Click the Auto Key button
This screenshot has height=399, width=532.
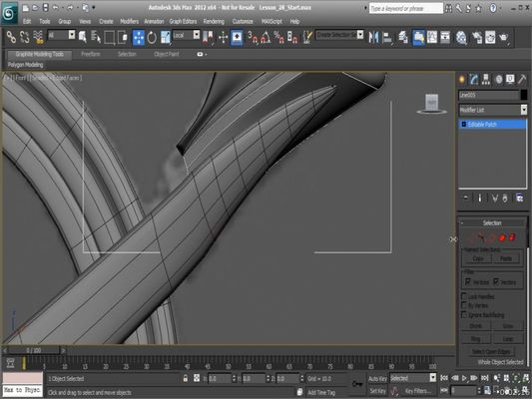coord(377,379)
